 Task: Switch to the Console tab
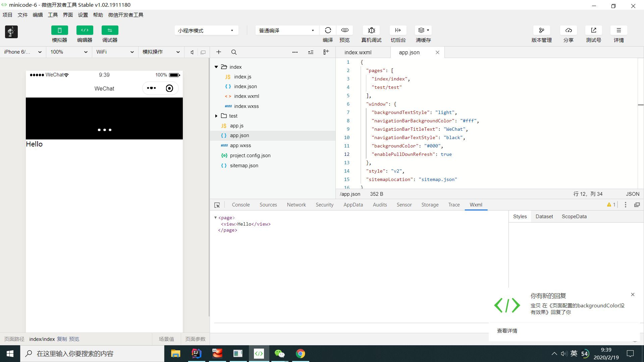[240, 205]
